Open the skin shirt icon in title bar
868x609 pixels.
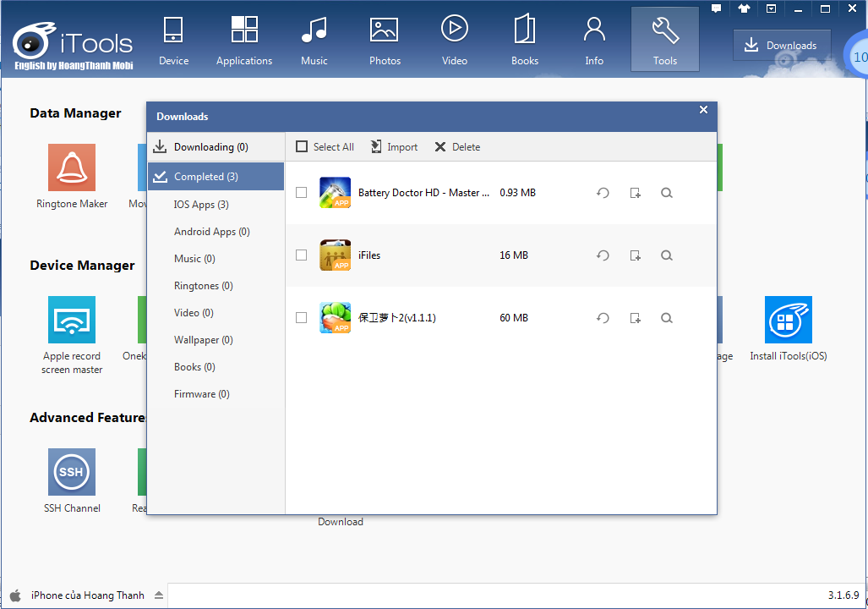(x=744, y=8)
